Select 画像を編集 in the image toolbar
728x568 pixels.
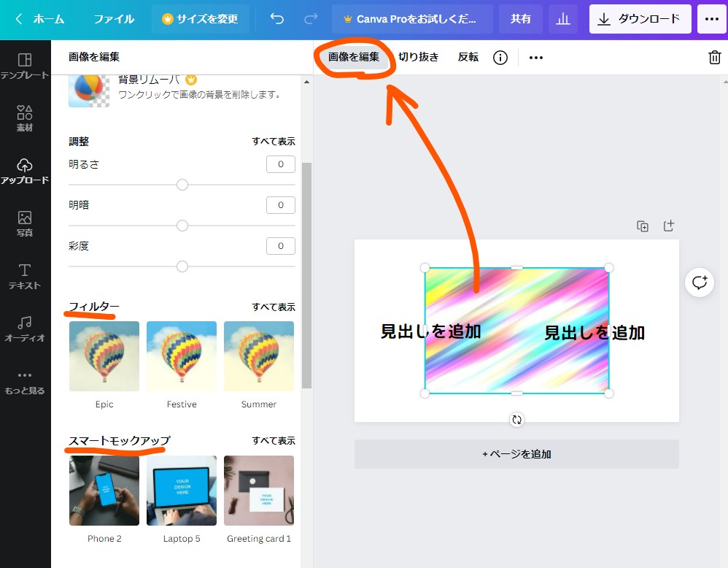[x=354, y=57]
